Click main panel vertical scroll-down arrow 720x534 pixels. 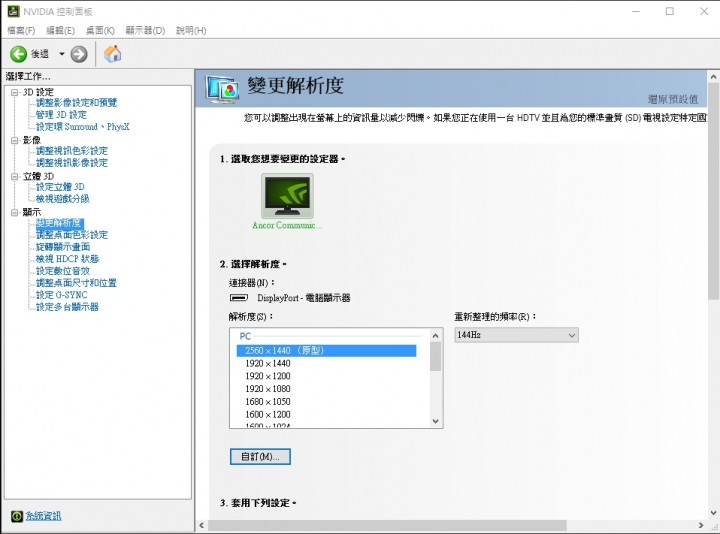(713, 513)
